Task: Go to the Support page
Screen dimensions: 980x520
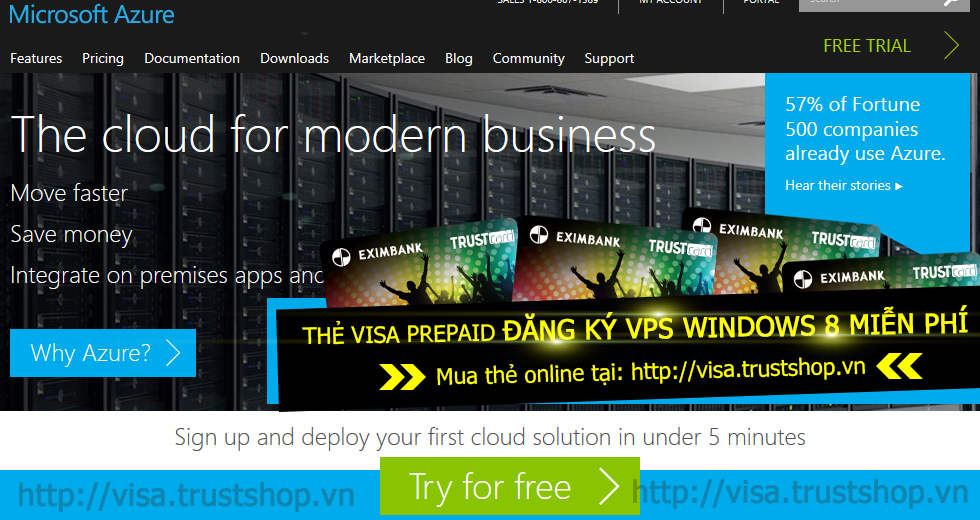Action: 609,58
